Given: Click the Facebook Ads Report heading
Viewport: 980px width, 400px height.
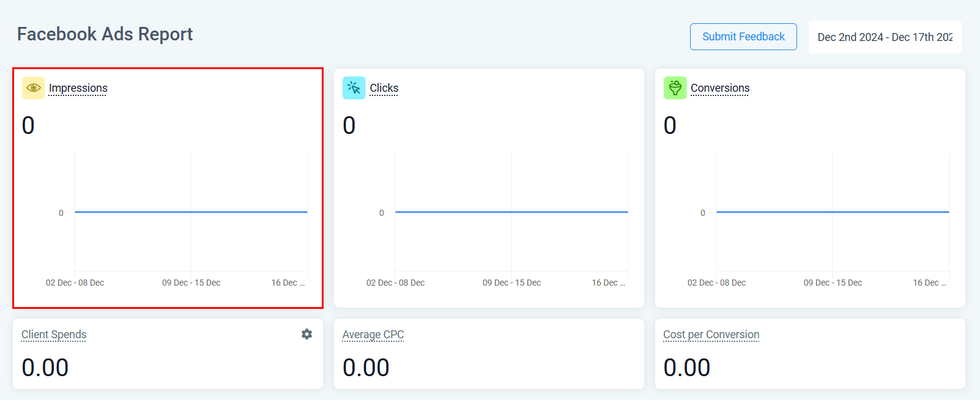Looking at the screenshot, I should pyautogui.click(x=105, y=34).
